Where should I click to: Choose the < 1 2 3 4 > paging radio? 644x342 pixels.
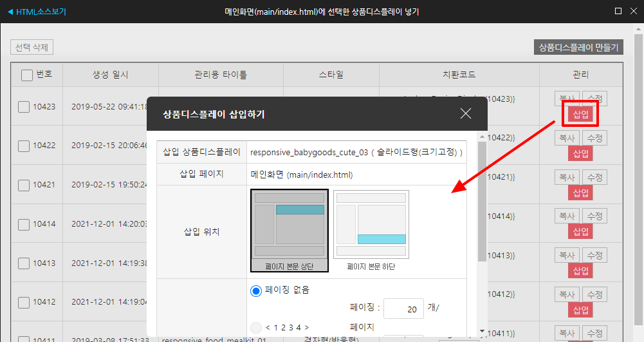tap(256, 328)
